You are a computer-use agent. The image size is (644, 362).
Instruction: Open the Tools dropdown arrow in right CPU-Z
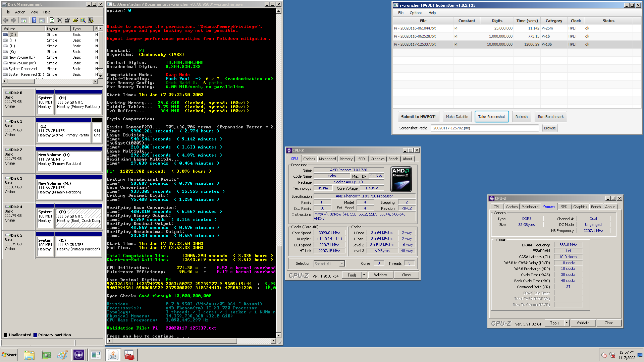point(567,323)
